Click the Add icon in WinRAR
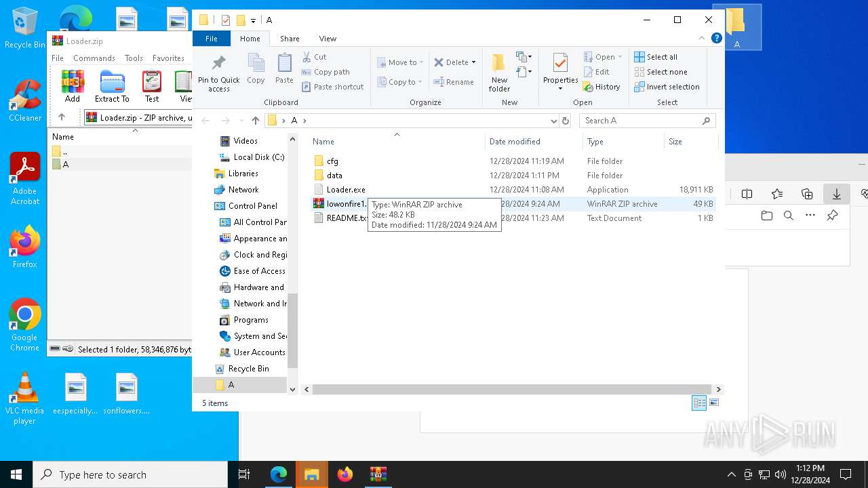Screen dimensions: 868x488 [73, 87]
